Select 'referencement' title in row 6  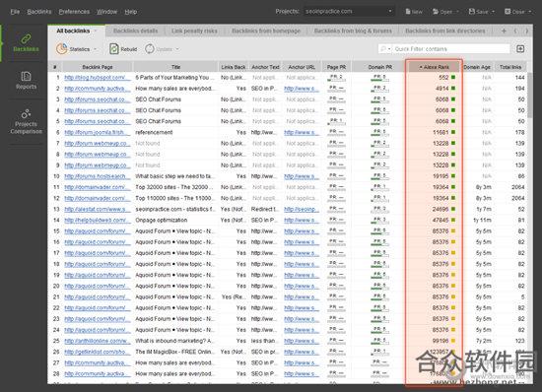pyautogui.click(x=154, y=132)
